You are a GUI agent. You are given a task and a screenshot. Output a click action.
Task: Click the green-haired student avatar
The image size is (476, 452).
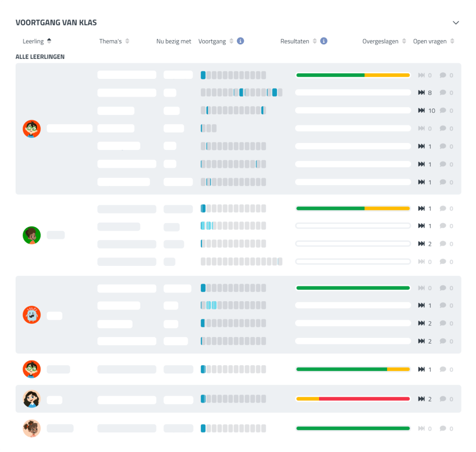pyautogui.click(x=32, y=235)
